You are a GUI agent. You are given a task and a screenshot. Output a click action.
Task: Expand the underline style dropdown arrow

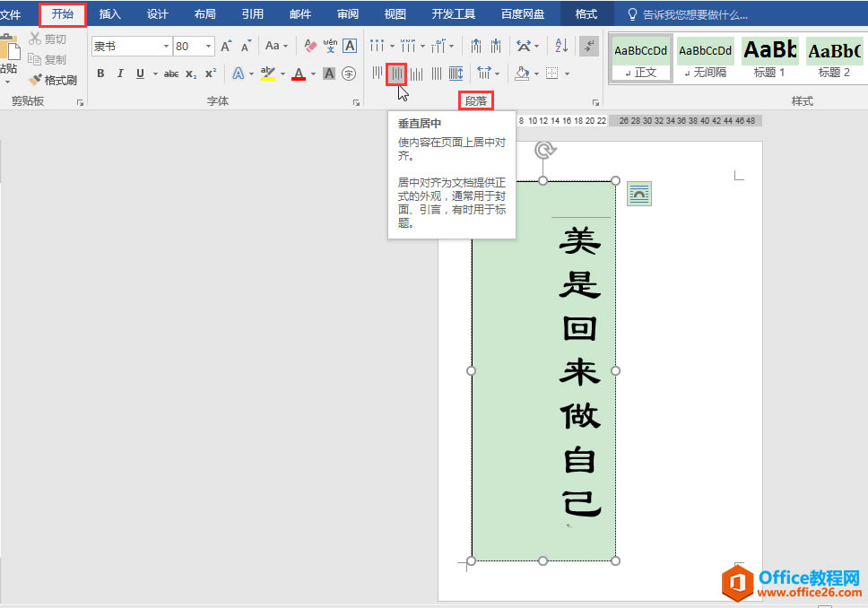(155, 74)
